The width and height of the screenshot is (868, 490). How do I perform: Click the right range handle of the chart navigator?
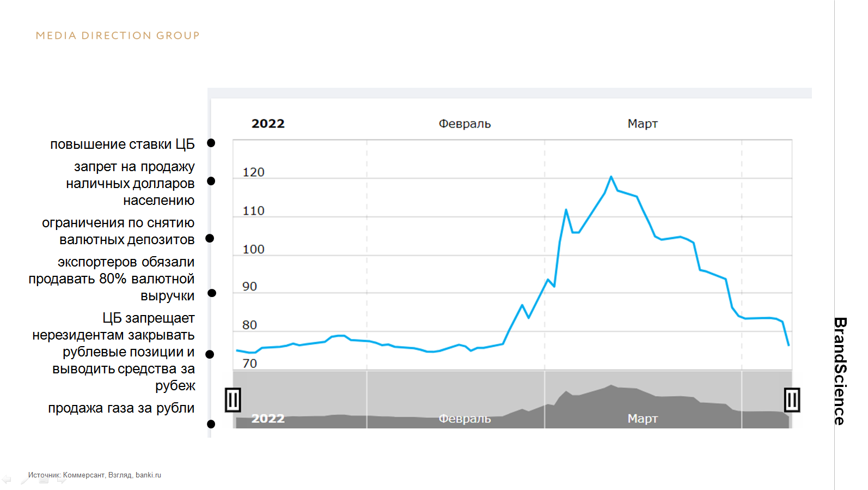point(792,400)
